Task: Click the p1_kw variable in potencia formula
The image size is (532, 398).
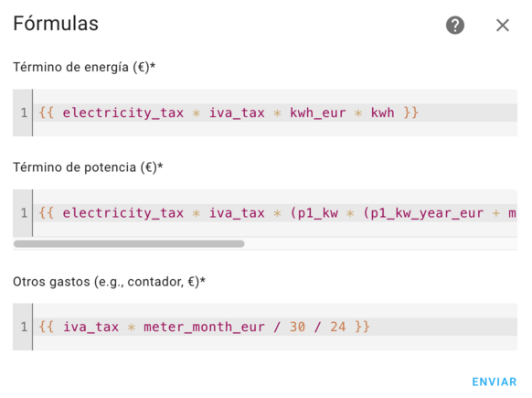Action: pyautogui.click(x=318, y=213)
